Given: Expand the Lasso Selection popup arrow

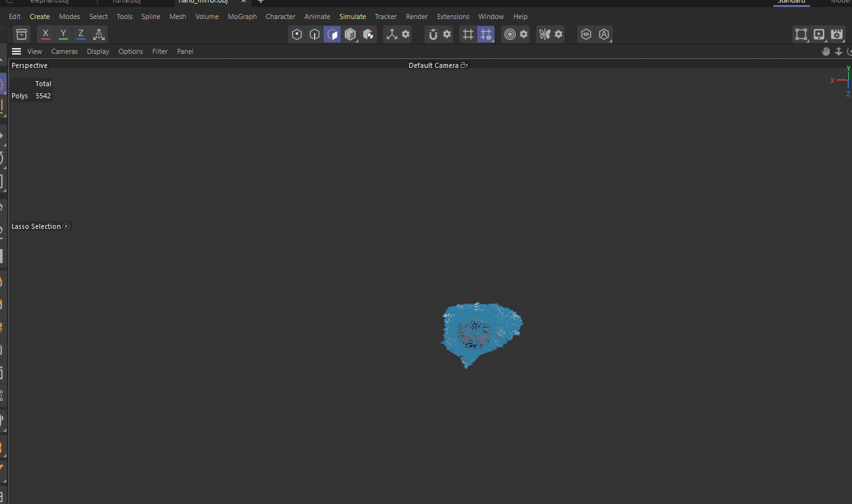Looking at the screenshot, I should (x=66, y=226).
